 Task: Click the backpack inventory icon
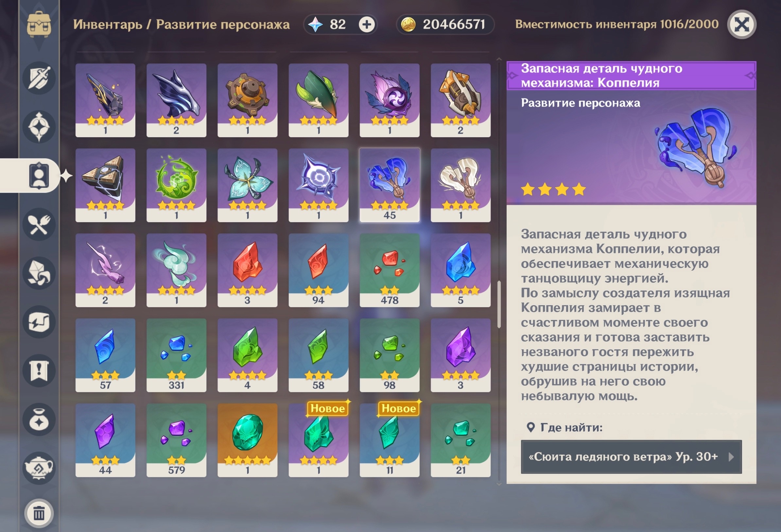(39, 24)
